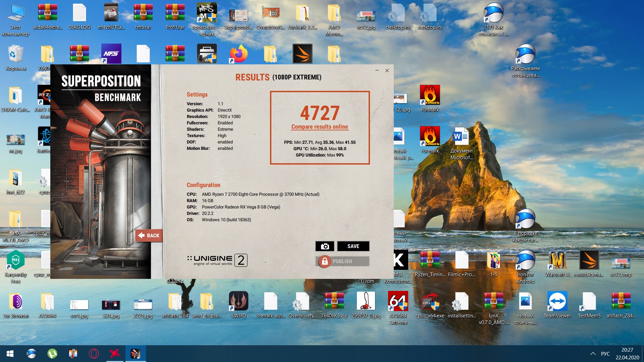Switch the РУС input language indicator
The width and height of the screenshot is (644, 362).
pos(605,354)
